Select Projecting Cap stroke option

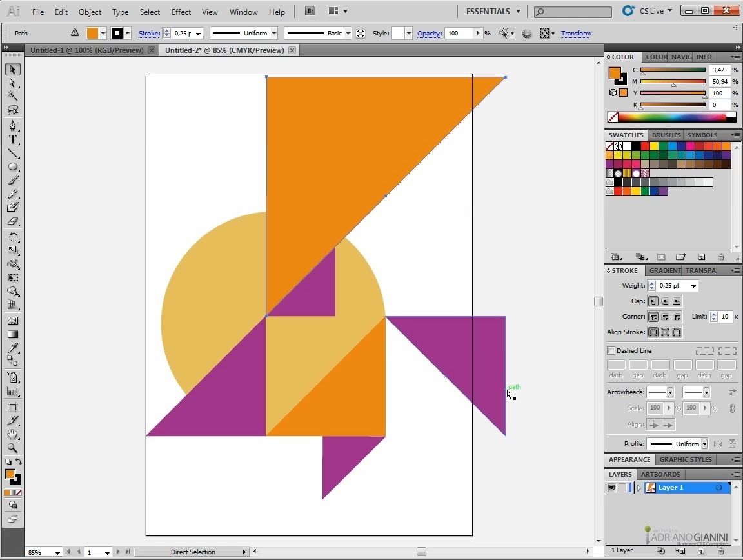point(677,301)
